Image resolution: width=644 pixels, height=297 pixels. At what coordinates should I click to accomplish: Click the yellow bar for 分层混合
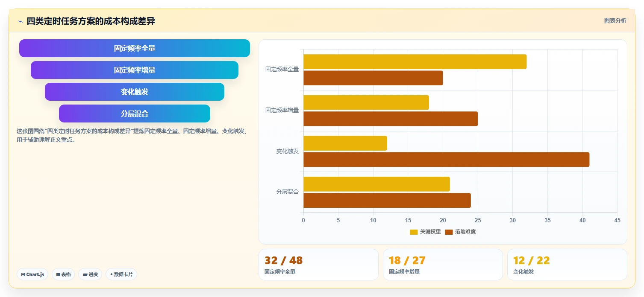(x=377, y=184)
